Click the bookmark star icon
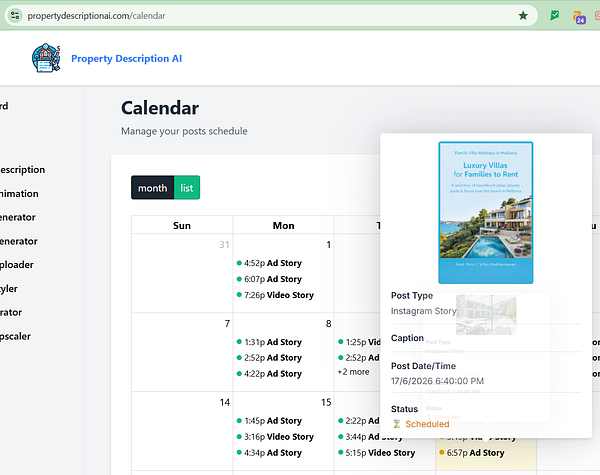The width and height of the screenshot is (600, 475). (523, 16)
